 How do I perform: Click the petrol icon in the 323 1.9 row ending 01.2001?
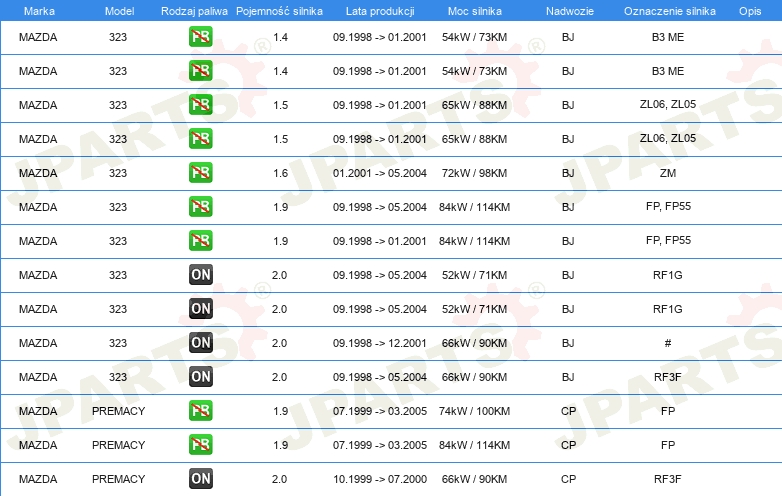tap(200, 240)
